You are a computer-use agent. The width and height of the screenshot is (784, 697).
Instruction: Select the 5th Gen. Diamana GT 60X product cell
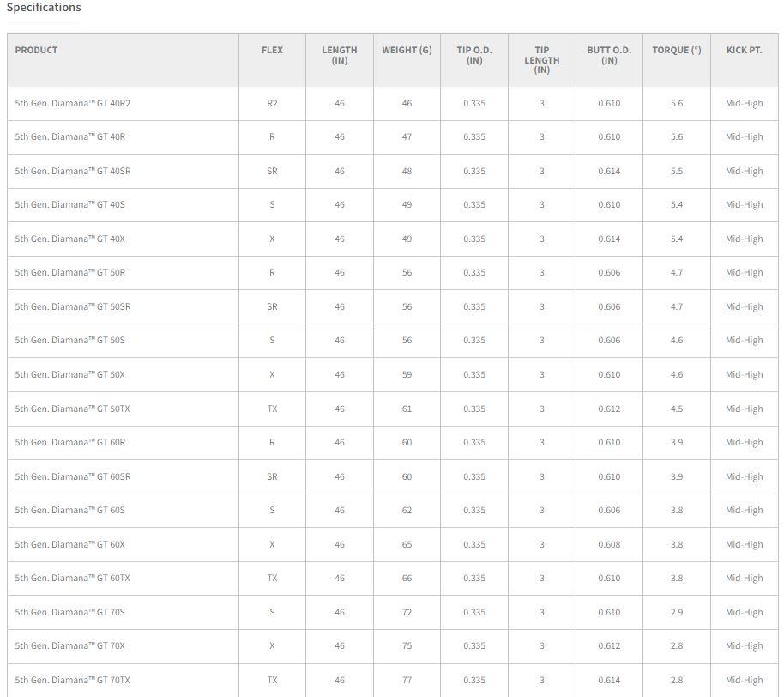coord(69,544)
